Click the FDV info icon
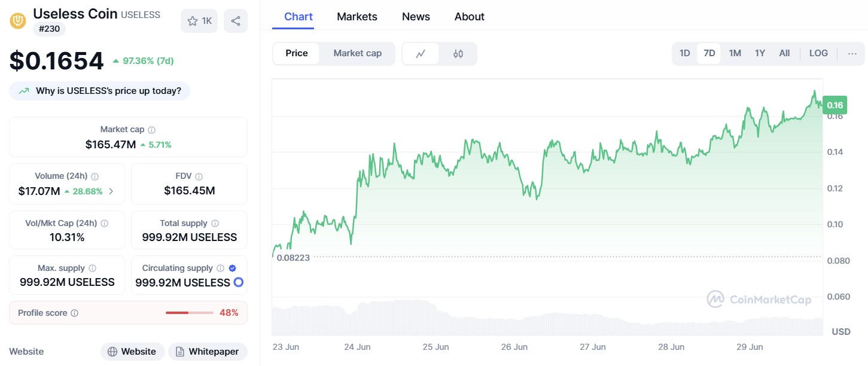Screen dimensions: 868x366 point(199,176)
